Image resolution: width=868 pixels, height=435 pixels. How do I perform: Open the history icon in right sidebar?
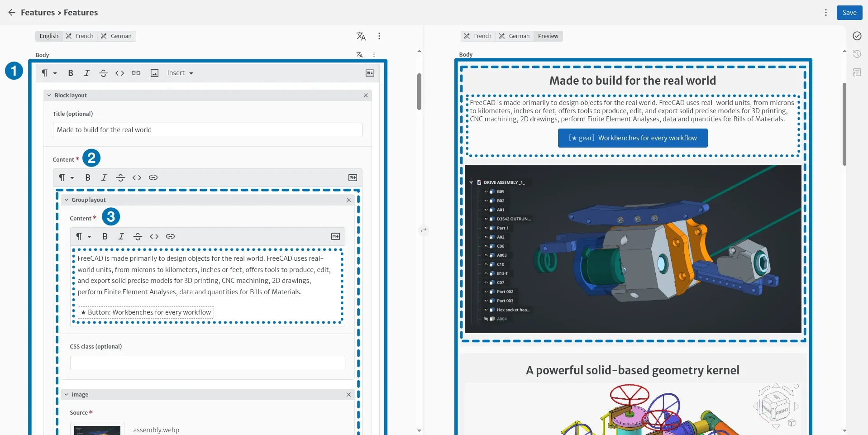[x=857, y=54]
